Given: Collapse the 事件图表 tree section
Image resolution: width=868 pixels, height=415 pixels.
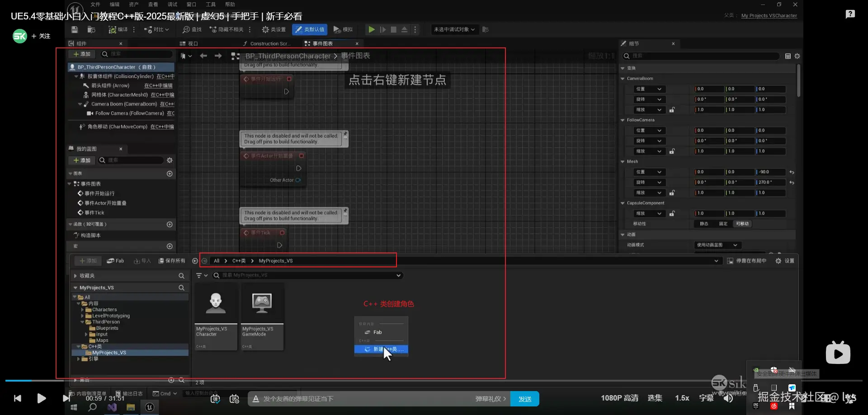Looking at the screenshot, I should pyautogui.click(x=70, y=184).
